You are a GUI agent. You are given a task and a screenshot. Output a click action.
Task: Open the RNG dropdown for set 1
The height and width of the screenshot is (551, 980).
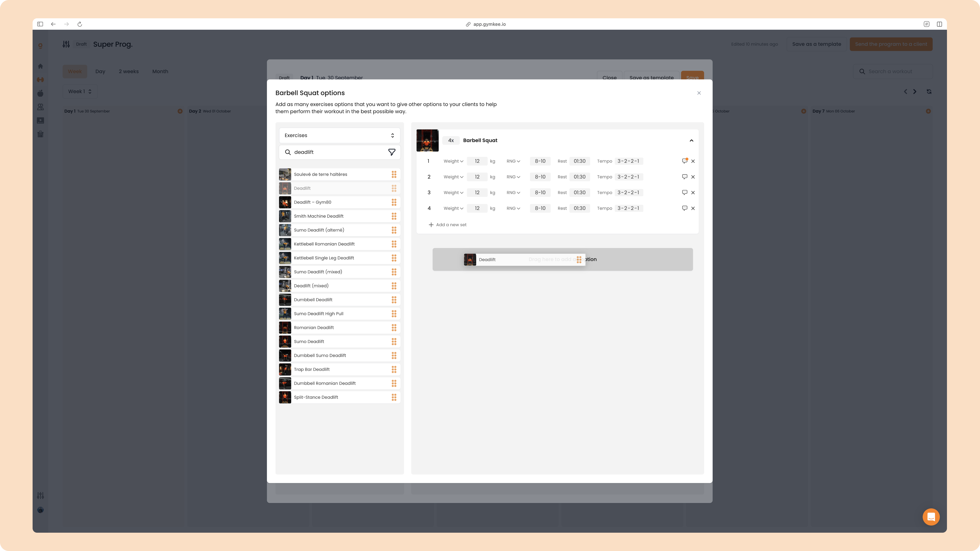pos(513,161)
